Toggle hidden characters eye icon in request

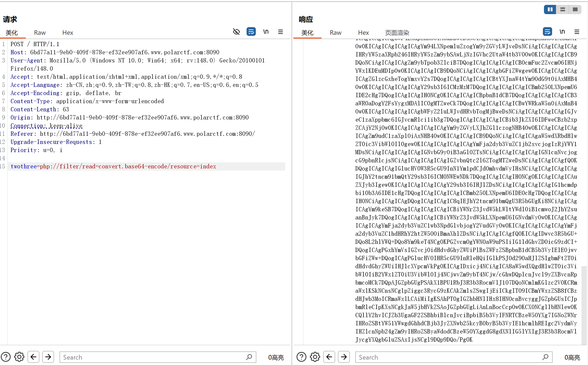coord(236,32)
